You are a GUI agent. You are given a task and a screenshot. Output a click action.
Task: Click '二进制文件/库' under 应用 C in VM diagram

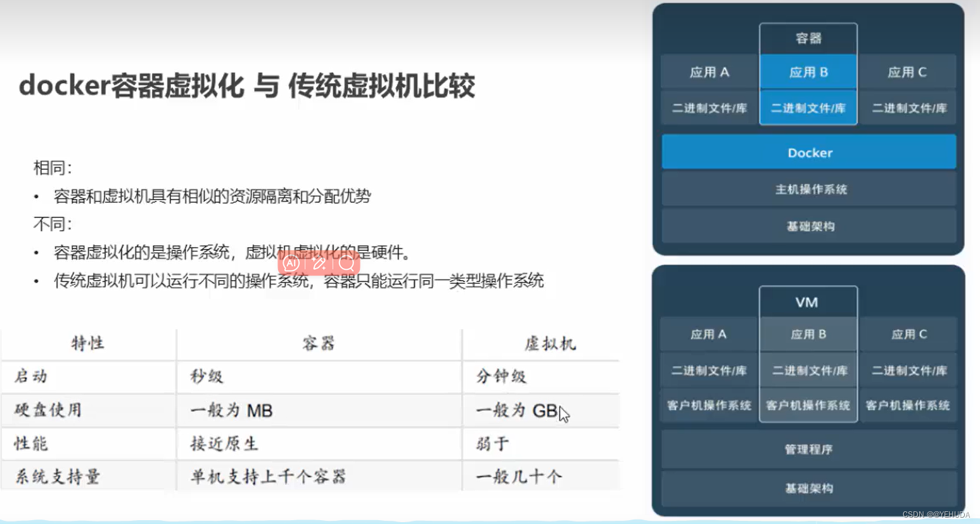pos(908,371)
